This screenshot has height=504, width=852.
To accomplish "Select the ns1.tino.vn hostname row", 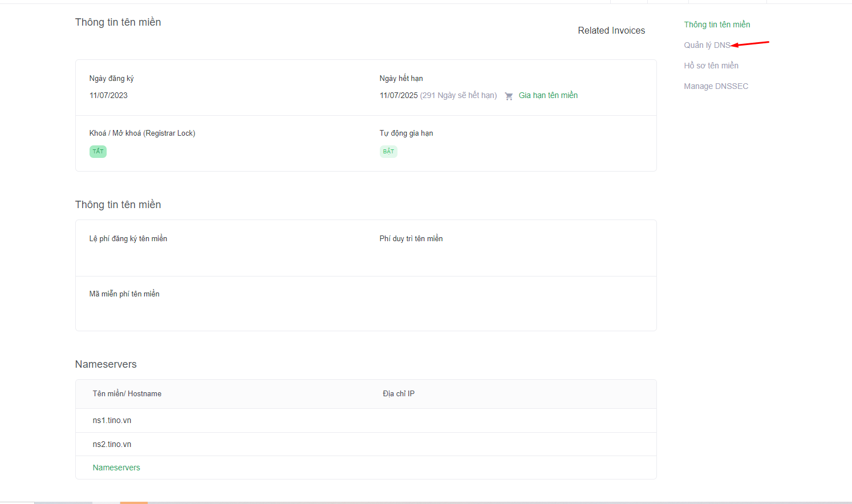I will [366, 420].
